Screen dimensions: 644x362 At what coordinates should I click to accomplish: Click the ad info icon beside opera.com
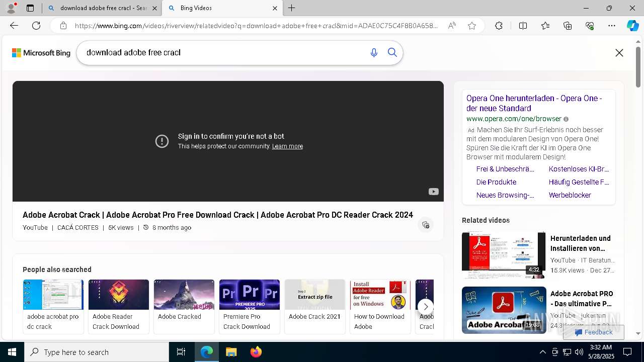(566, 119)
